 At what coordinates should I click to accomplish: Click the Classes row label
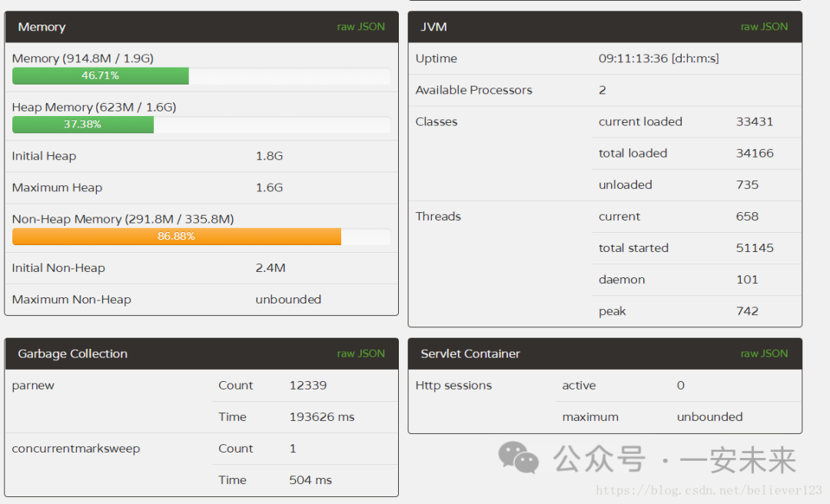[x=437, y=121]
